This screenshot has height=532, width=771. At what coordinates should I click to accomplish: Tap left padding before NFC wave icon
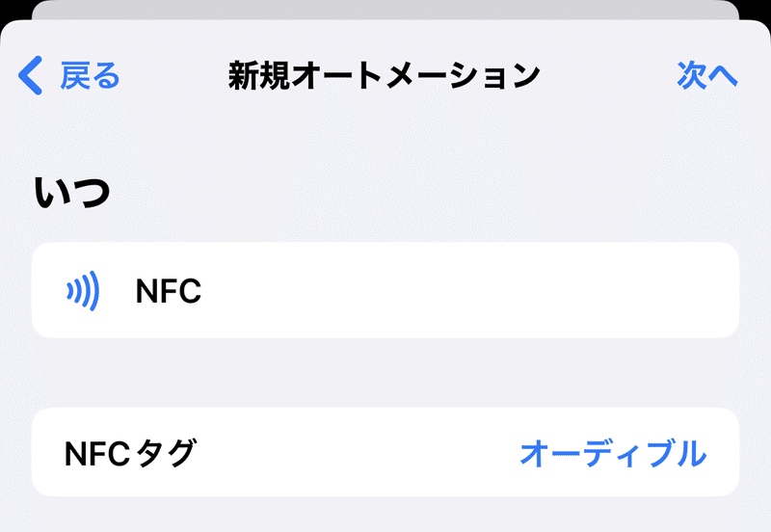[x=48, y=290]
